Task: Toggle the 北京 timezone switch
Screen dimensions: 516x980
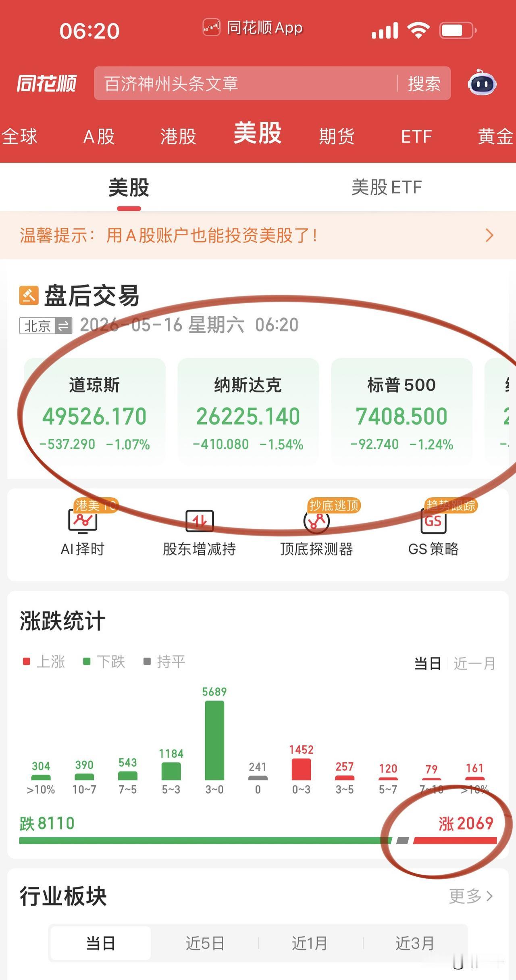Action: [x=46, y=325]
